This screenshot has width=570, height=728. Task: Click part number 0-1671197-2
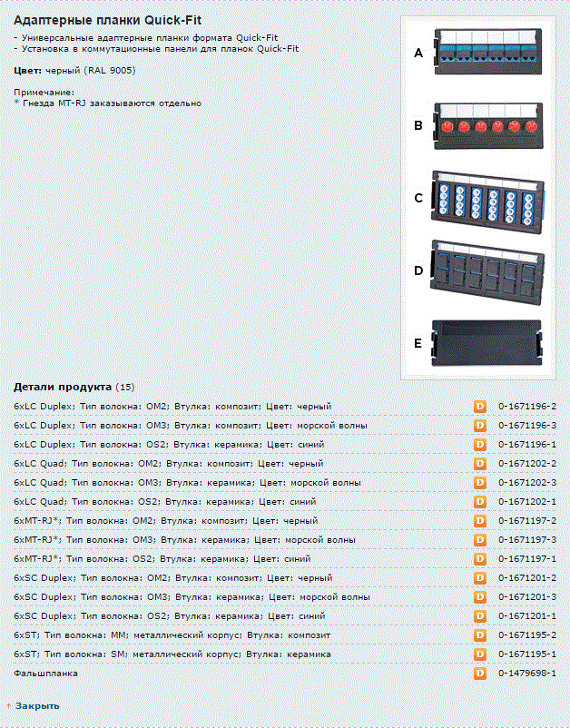point(527,520)
